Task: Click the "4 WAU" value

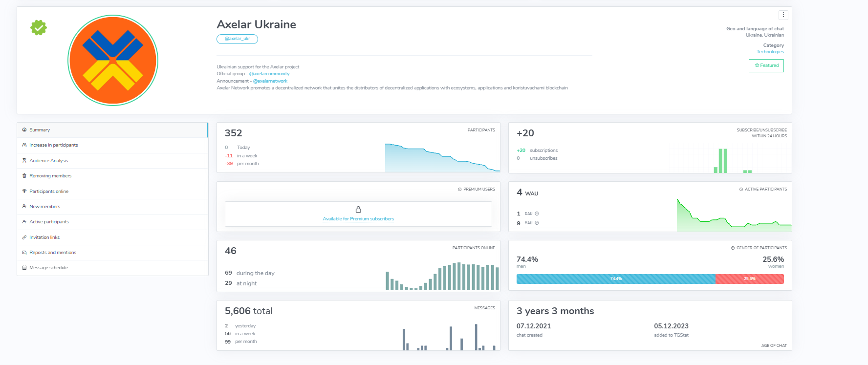Action: coord(527,193)
